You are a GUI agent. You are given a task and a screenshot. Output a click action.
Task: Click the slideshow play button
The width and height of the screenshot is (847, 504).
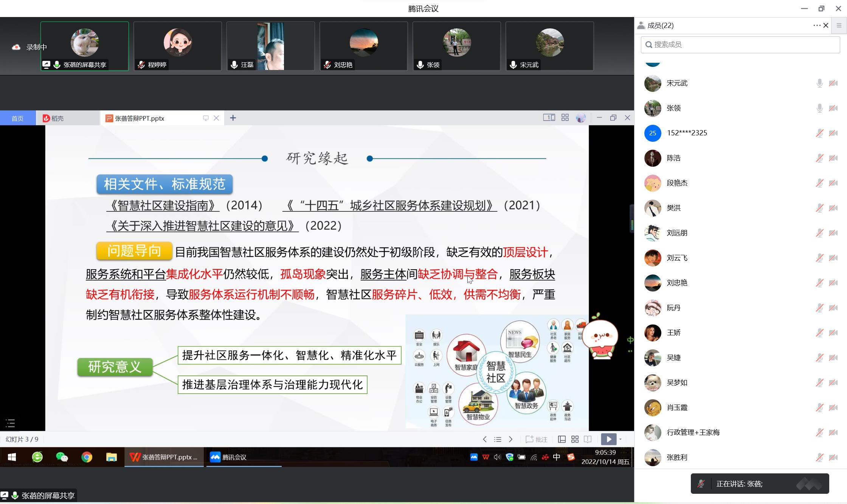point(608,439)
